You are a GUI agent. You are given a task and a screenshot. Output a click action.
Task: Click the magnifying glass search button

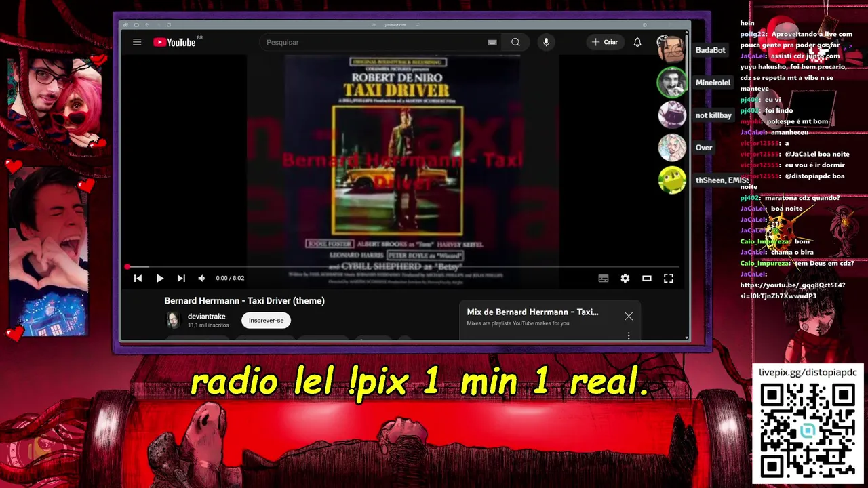(515, 42)
